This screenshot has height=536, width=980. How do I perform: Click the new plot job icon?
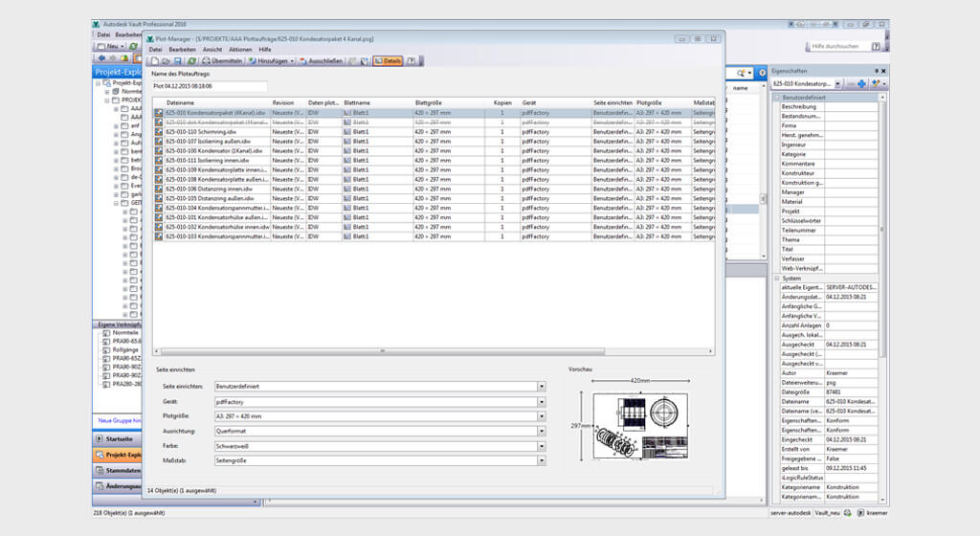153,60
